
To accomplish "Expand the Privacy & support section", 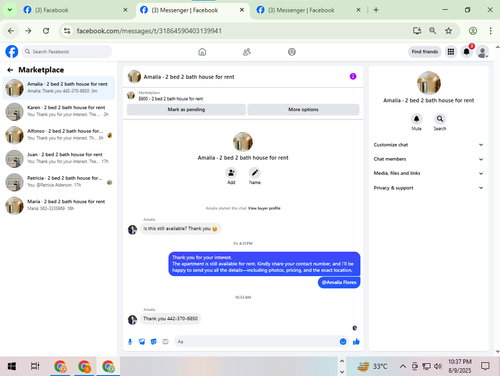I will point(428,188).
